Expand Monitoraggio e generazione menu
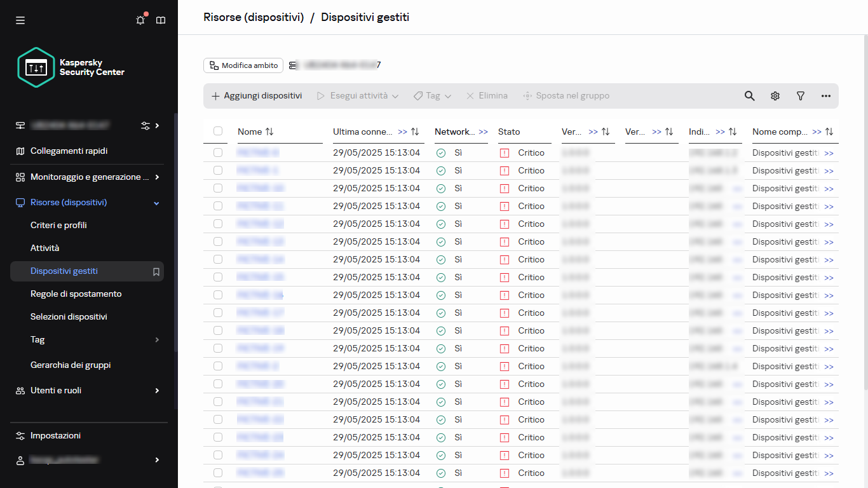Viewport: 868px width, 488px height. (x=157, y=177)
